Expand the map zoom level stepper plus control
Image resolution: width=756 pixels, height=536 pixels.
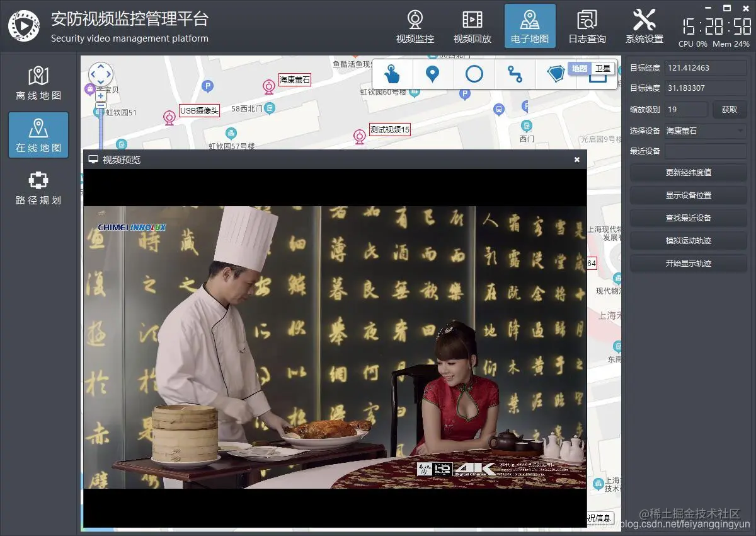pos(100,96)
